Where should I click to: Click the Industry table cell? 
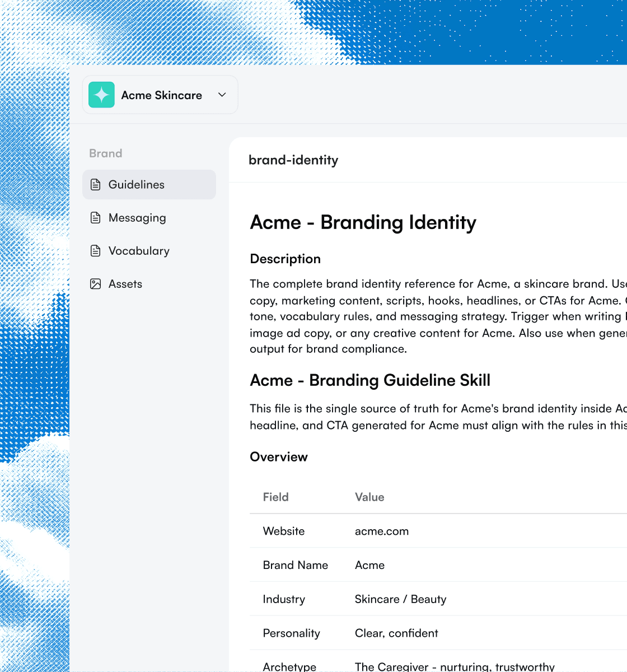pos(284,599)
